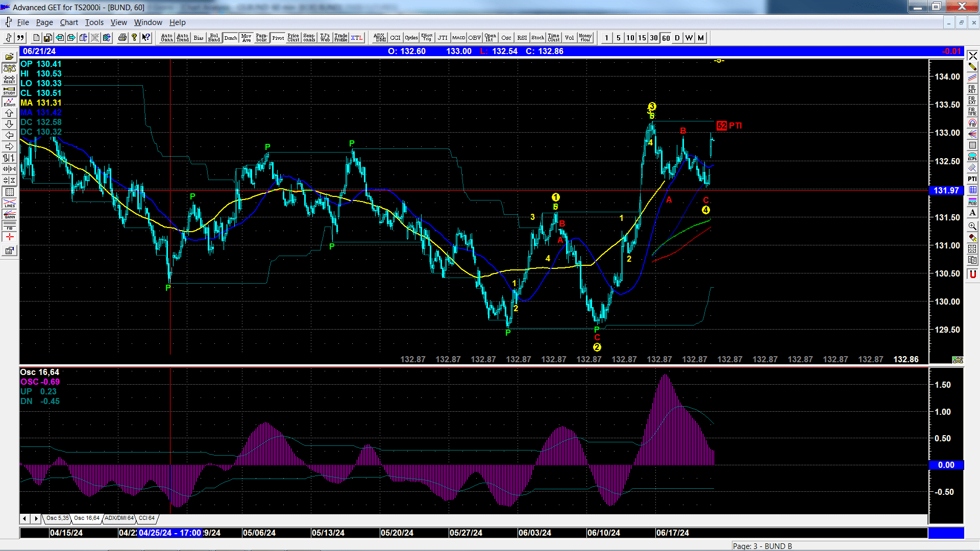Select the FIB RET retracement tool
Viewport: 980px width, 551px height.
point(972,89)
